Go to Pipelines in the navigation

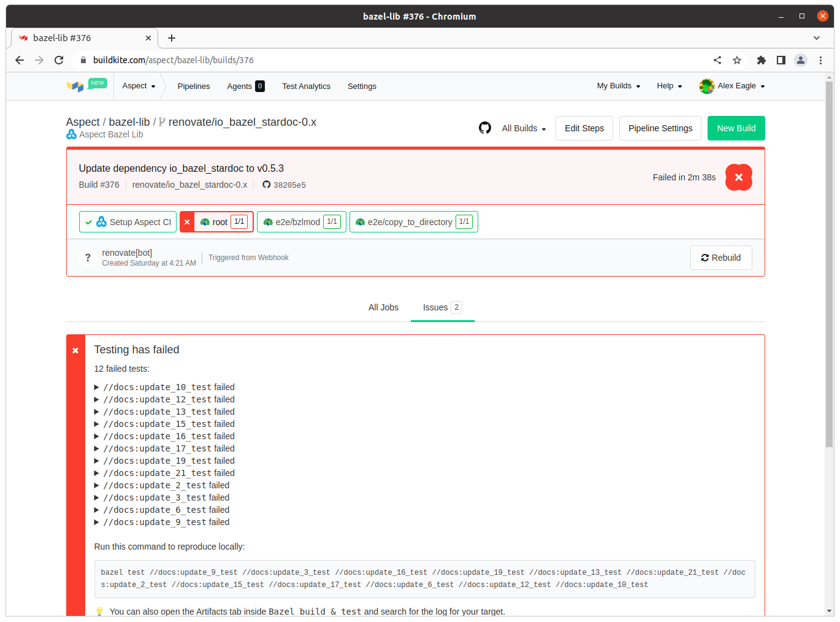click(194, 86)
